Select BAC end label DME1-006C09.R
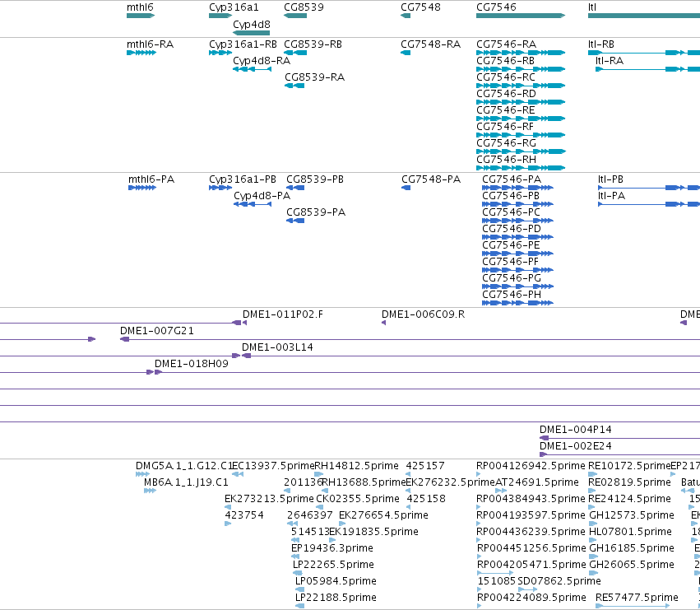700x610 pixels. [423, 314]
